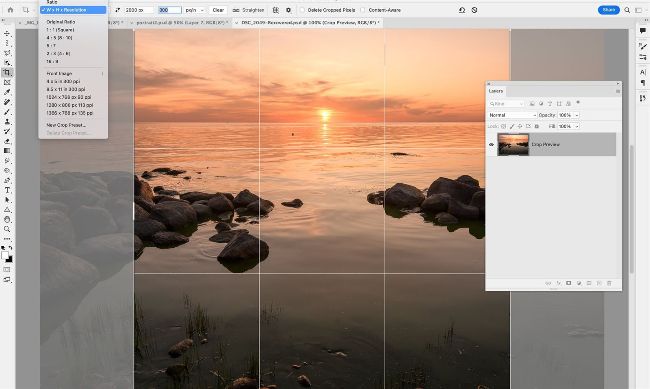
Task: Select the Brush tool
Action: pyautogui.click(x=7, y=112)
